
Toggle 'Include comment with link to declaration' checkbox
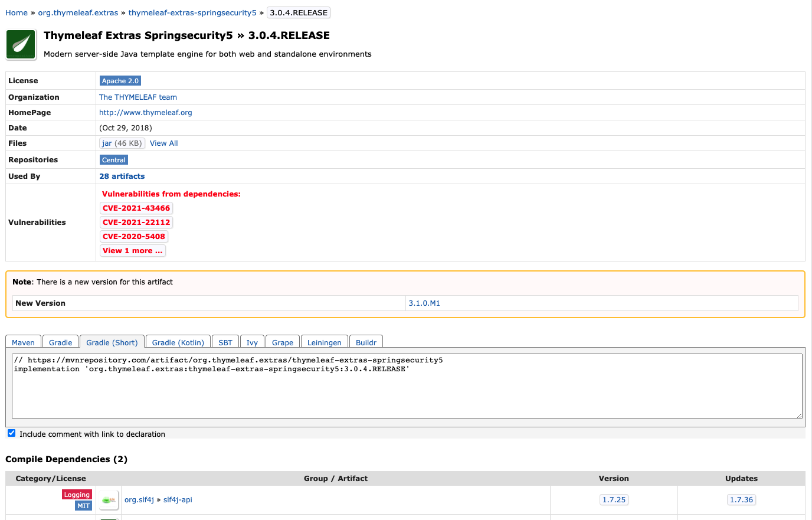coord(11,433)
